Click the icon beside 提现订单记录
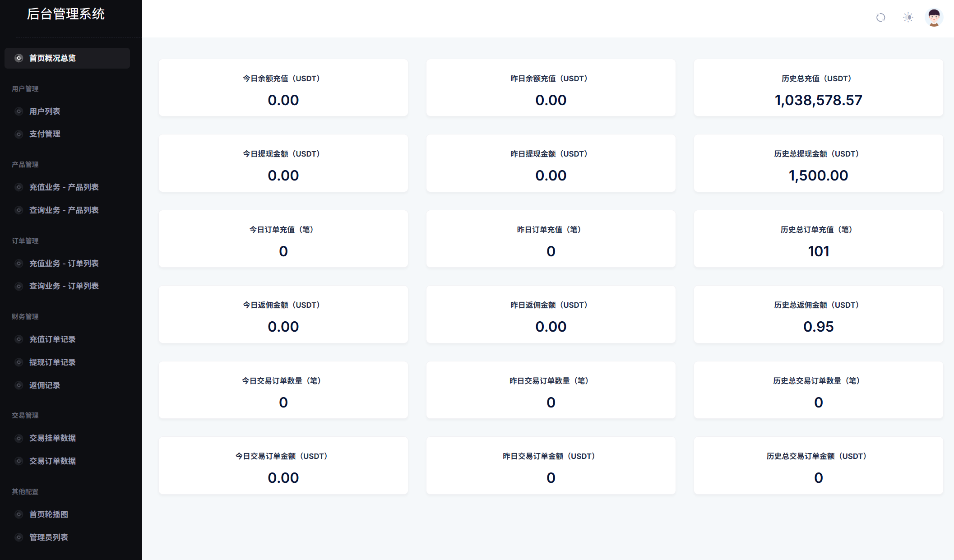Screen dimensions: 954x560 [19, 362]
